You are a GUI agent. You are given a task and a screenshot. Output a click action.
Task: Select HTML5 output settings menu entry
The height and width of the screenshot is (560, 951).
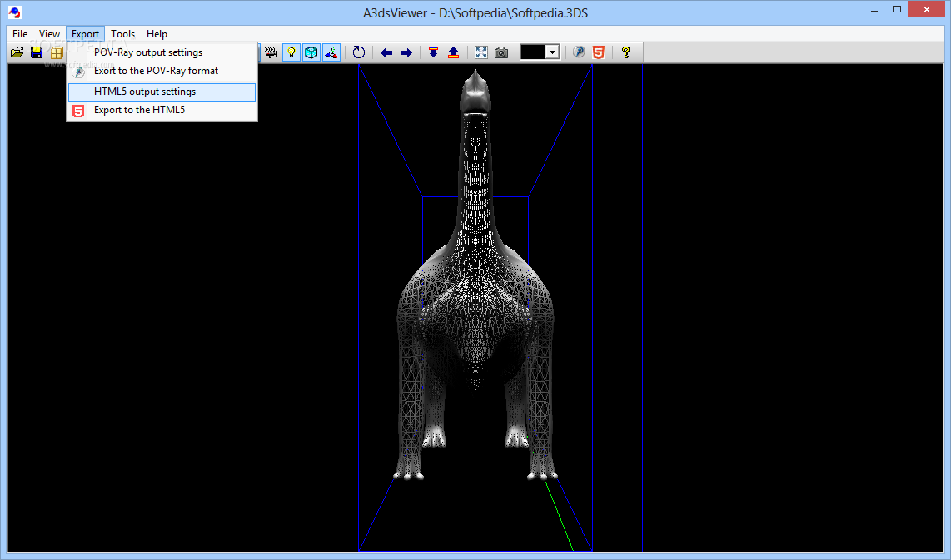162,92
